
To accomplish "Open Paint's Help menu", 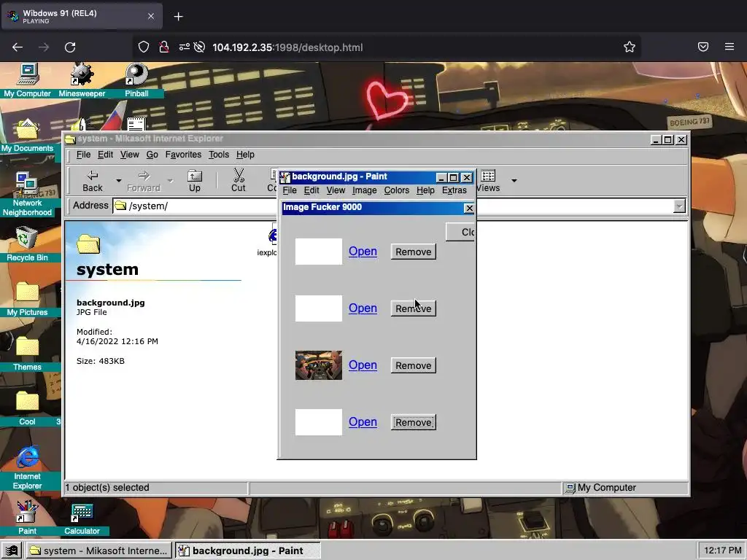I will [425, 190].
